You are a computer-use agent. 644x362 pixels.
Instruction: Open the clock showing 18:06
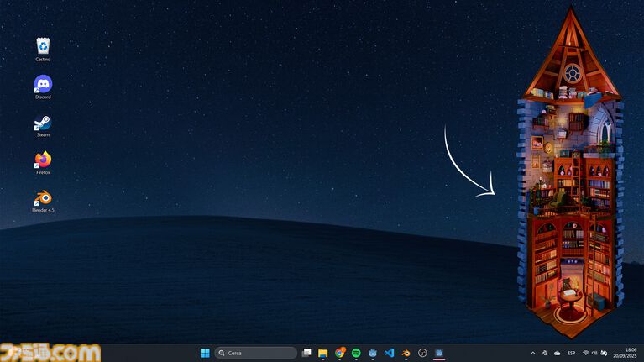[x=625, y=353]
